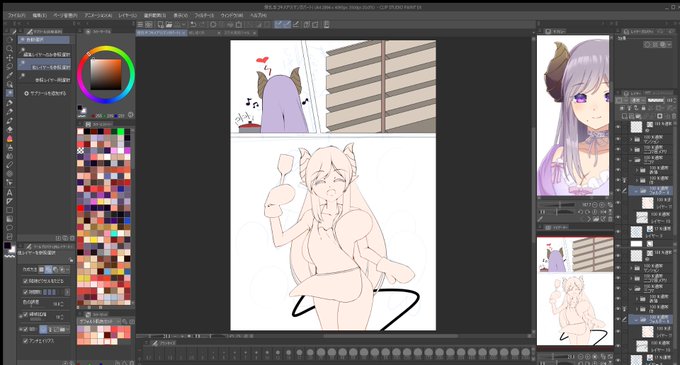Click the Lock layer icon in the layer palette
This screenshot has height=365, width=680.
[x=643, y=108]
